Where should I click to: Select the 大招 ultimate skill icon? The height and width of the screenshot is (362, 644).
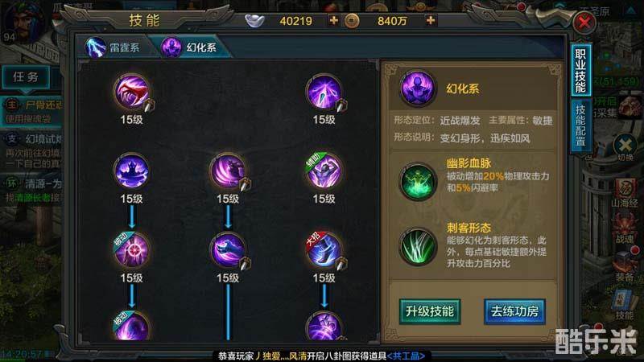pyautogui.click(x=324, y=250)
